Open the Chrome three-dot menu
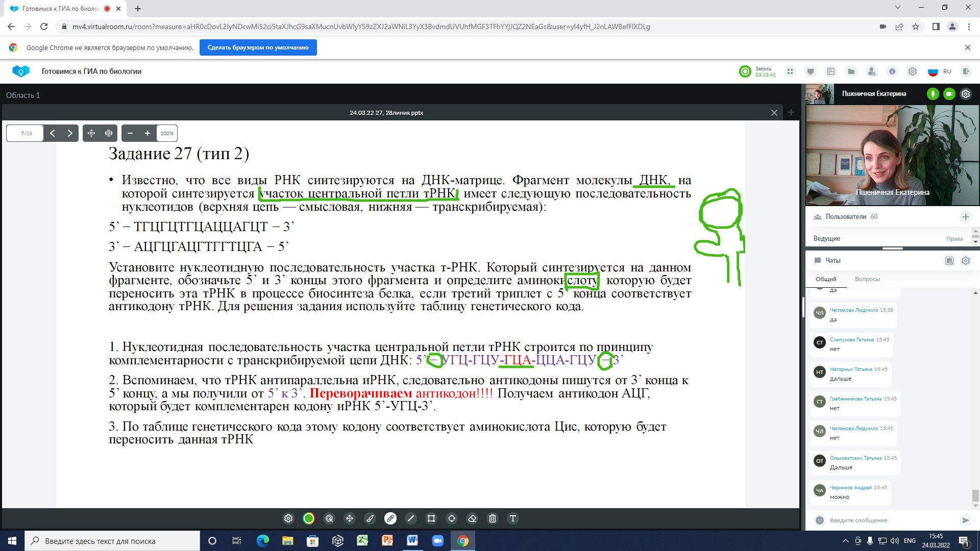This screenshot has height=551, width=980. [969, 27]
